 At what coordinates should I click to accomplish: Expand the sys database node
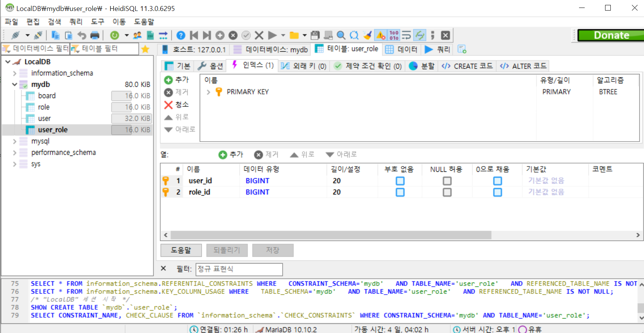pos(14,164)
